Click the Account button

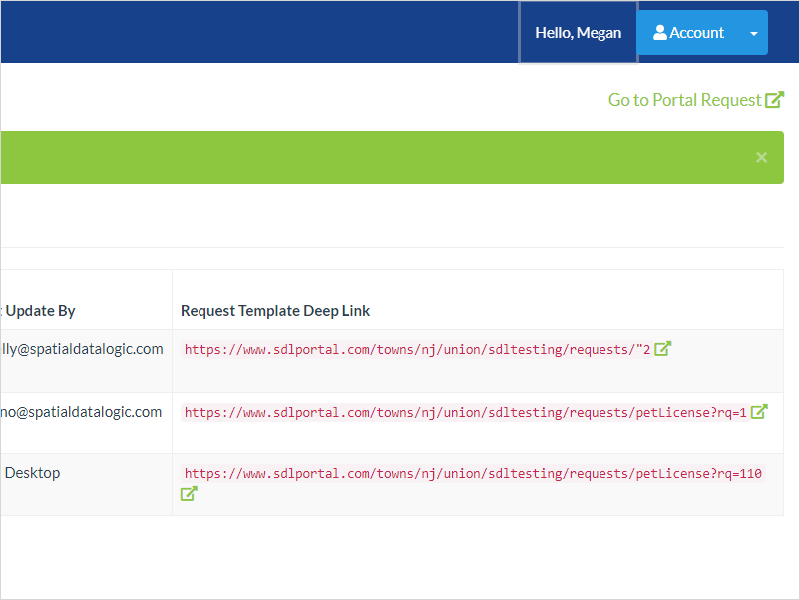point(688,33)
